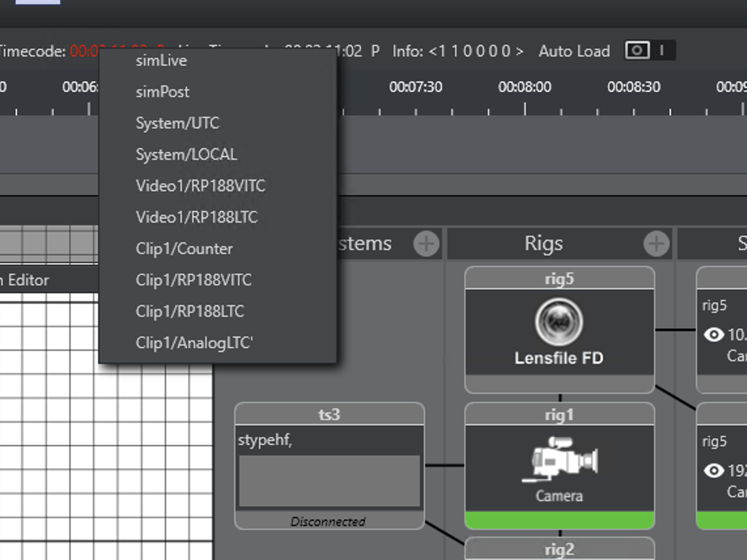Choose simLive from the timecode source list

[161, 60]
